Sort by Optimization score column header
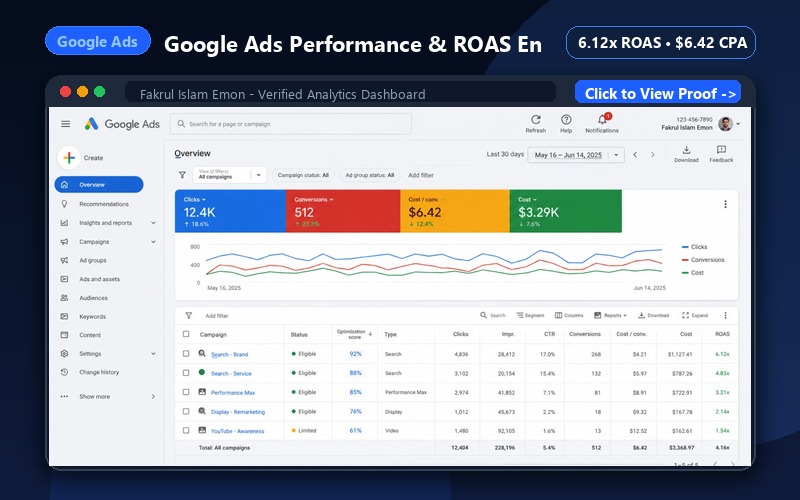800x500 pixels. point(354,334)
